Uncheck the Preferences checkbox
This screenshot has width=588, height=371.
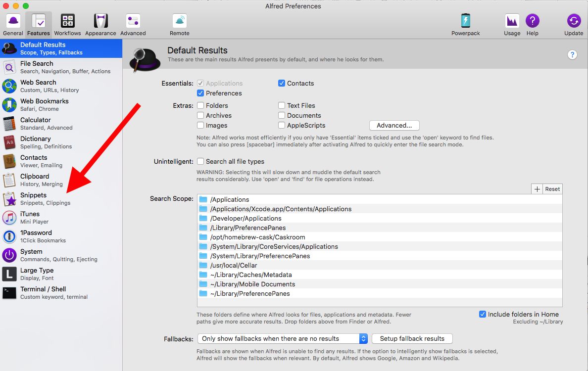tap(200, 93)
